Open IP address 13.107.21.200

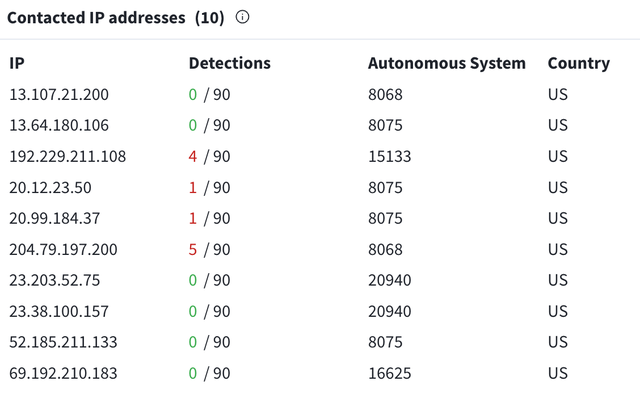[59, 94]
